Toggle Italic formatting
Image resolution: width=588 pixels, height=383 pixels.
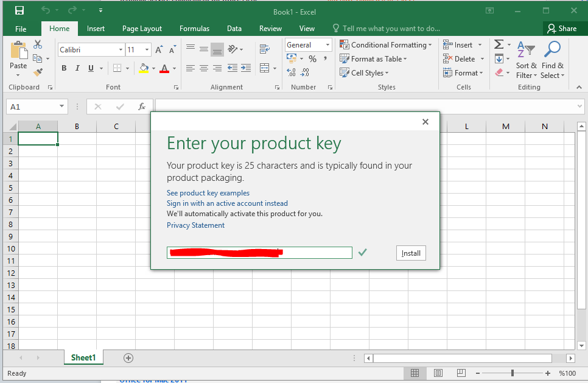[x=77, y=68]
